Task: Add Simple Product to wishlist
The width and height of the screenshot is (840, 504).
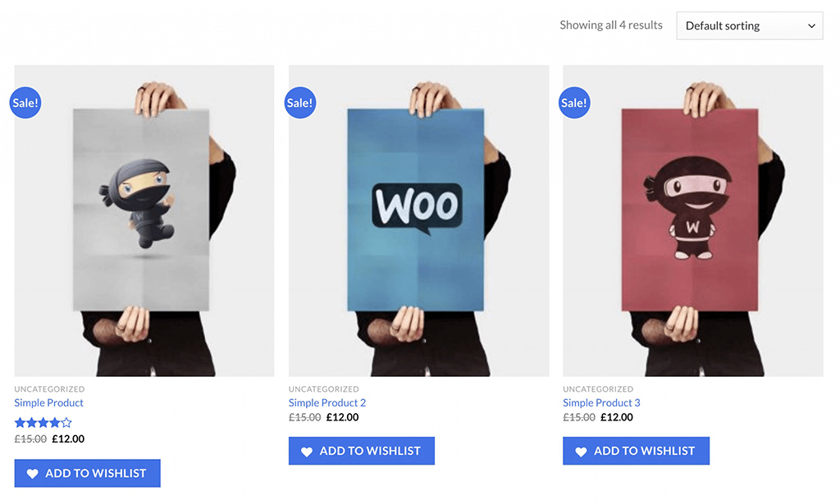Action: (x=87, y=473)
